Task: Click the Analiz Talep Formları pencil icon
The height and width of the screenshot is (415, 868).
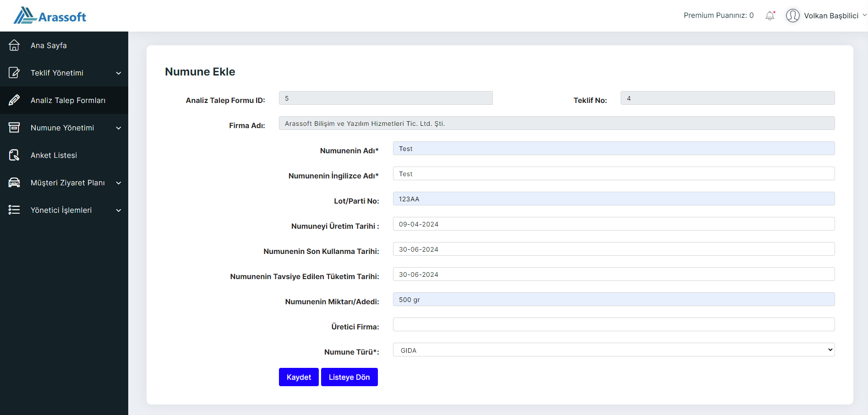Action: (14, 100)
